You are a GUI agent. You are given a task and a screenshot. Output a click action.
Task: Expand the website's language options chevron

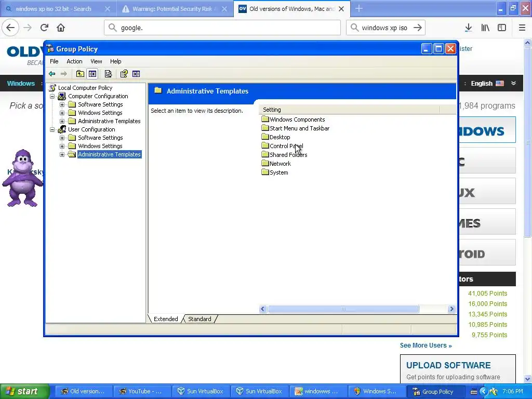(x=513, y=83)
